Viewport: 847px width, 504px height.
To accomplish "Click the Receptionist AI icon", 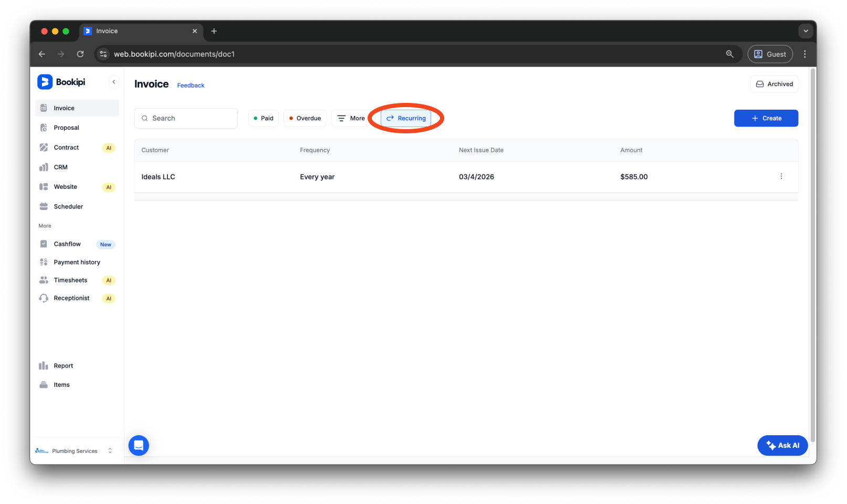I will tap(44, 298).
